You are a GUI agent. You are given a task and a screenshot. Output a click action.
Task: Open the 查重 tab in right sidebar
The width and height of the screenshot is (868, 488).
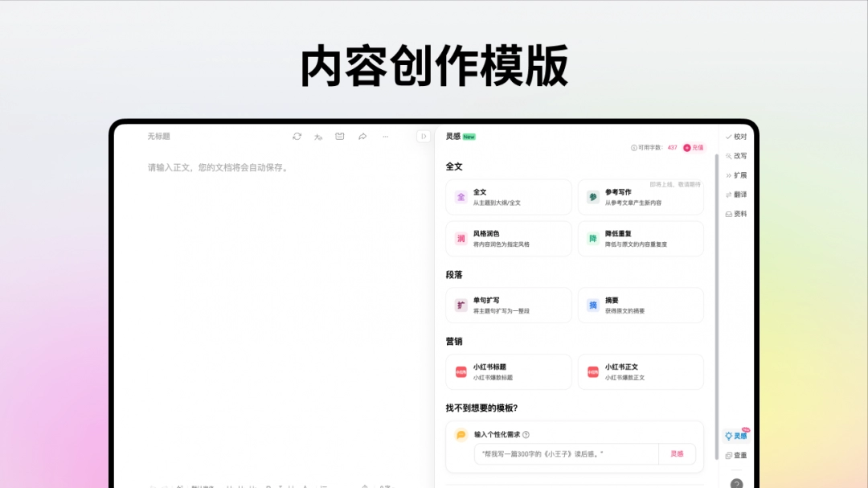[736, 455]
